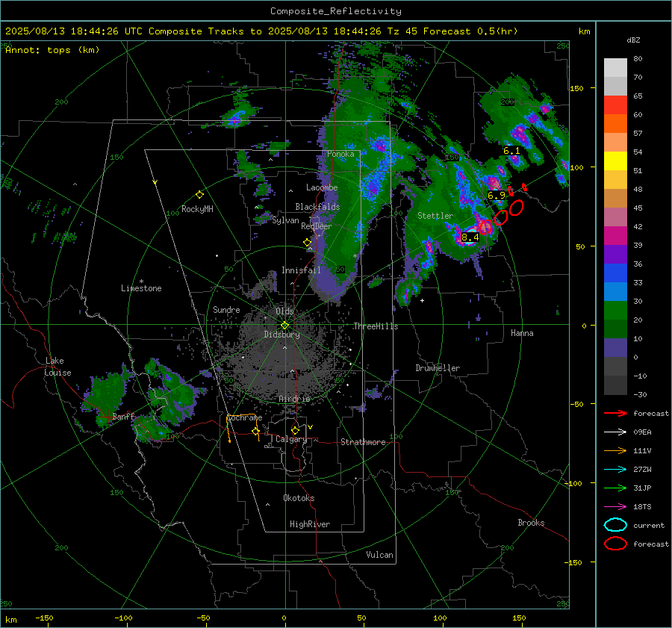Screen dimensions: 672x628
Task: Click the Lake Louise label
Action: click(x=57, y=367)
